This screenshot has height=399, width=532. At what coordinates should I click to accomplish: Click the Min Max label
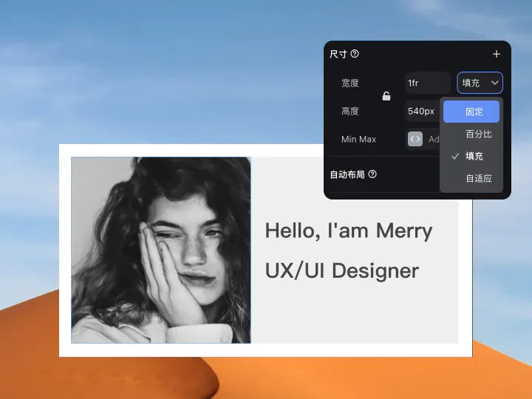(358, 139)
